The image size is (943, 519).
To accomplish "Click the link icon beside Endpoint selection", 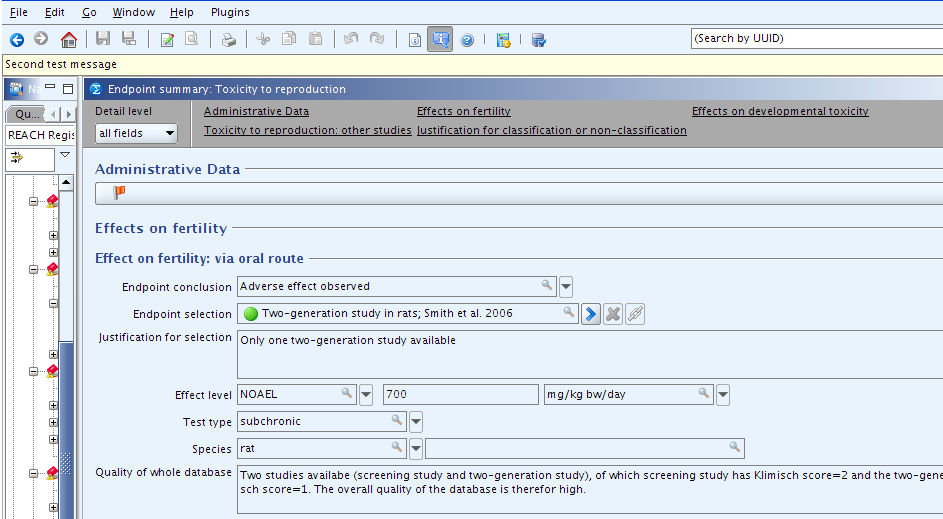I will 635,314.
